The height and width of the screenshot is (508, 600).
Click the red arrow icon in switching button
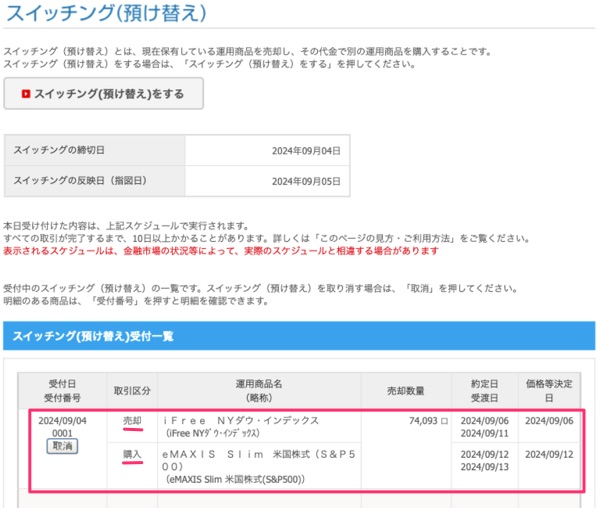(26, 94)
